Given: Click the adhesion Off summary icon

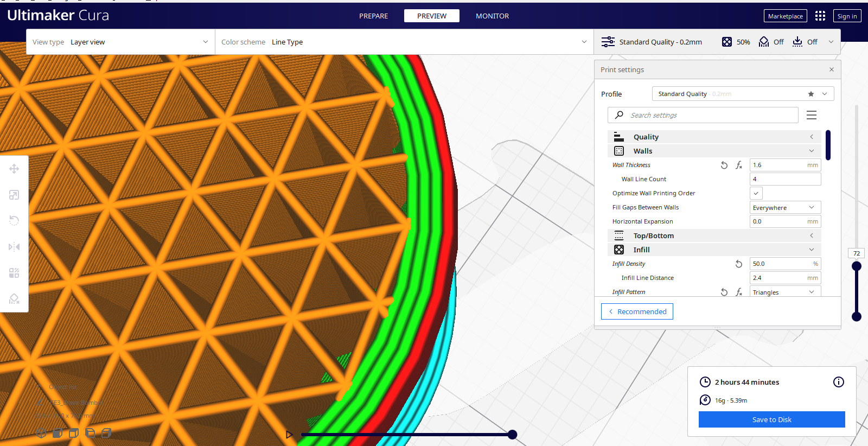Looking at the screenshot, I should coord(797,42).
